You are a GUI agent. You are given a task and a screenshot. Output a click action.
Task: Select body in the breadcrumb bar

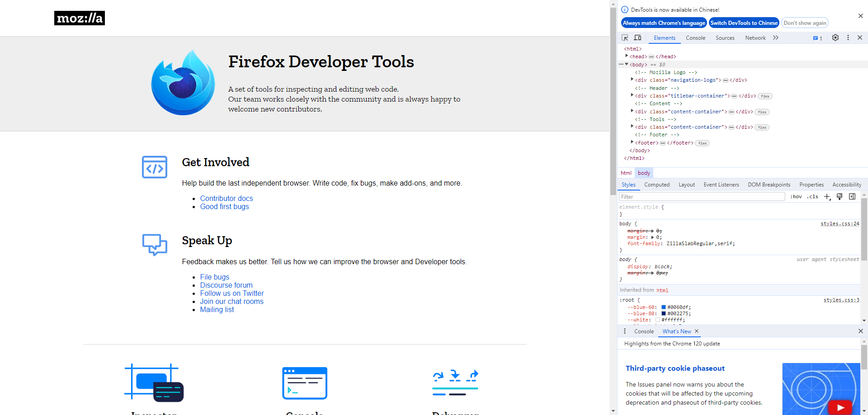point(644,173)
